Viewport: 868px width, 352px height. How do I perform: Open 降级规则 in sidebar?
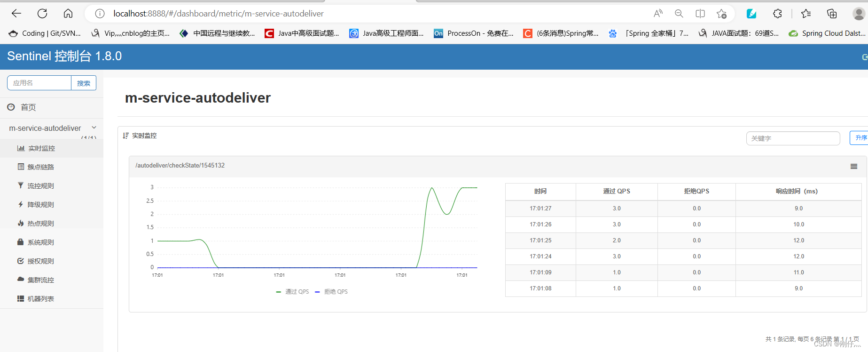click(52, 205)
